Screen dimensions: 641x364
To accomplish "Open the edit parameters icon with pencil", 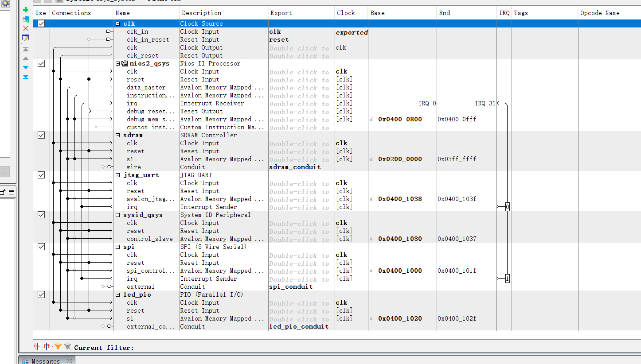I will pos(26,38).
